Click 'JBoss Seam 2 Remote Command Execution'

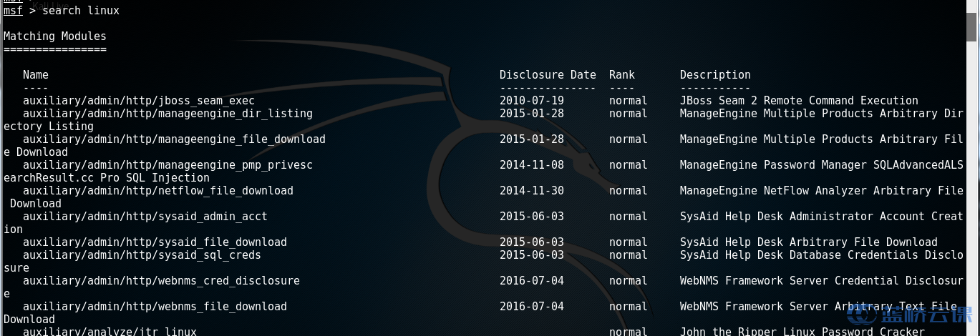(x=799, y=101)
